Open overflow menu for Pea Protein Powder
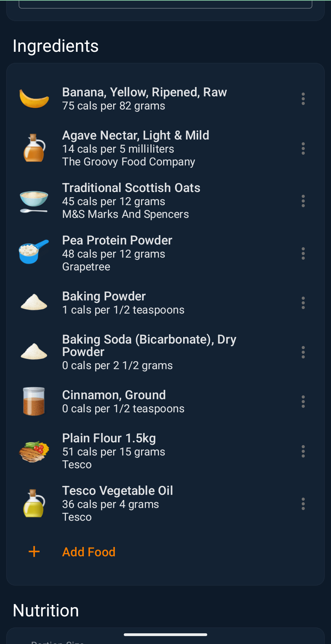This screenshot has width=331, height=644. point(303,253)
